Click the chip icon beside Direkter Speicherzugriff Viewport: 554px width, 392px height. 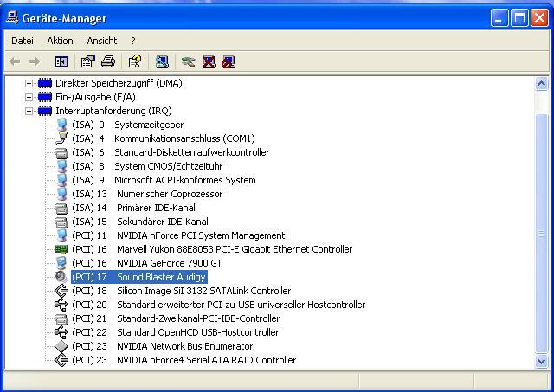[x=45, y=83]
